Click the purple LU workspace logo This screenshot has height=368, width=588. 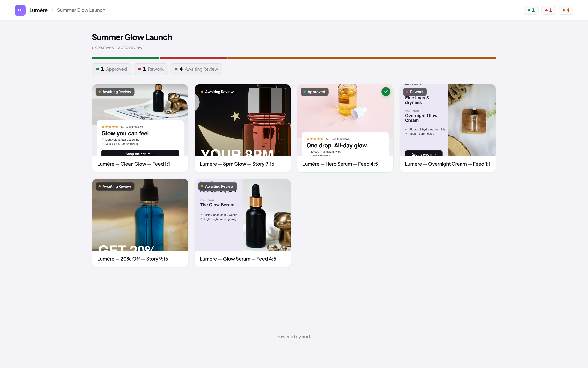(20, 10)
